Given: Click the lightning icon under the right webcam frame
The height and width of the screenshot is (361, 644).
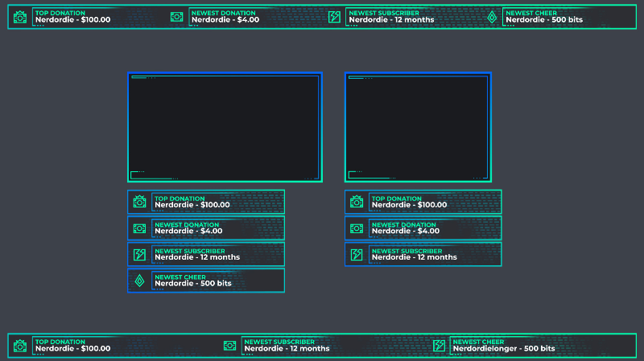Looking at the screenshot, I should 357,255.
